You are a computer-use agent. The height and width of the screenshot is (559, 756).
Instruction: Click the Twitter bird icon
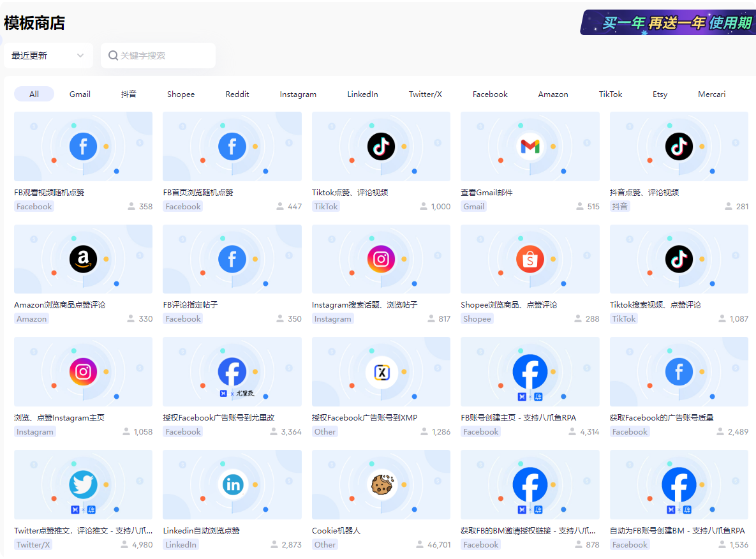(x=83, y=485)
